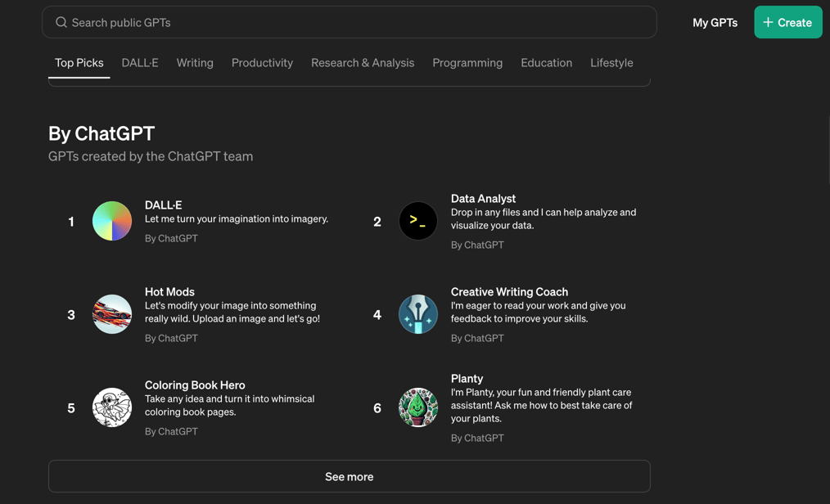830x504 pixels.
Task: Select the Planty GPT name
Action: [467, 379]
